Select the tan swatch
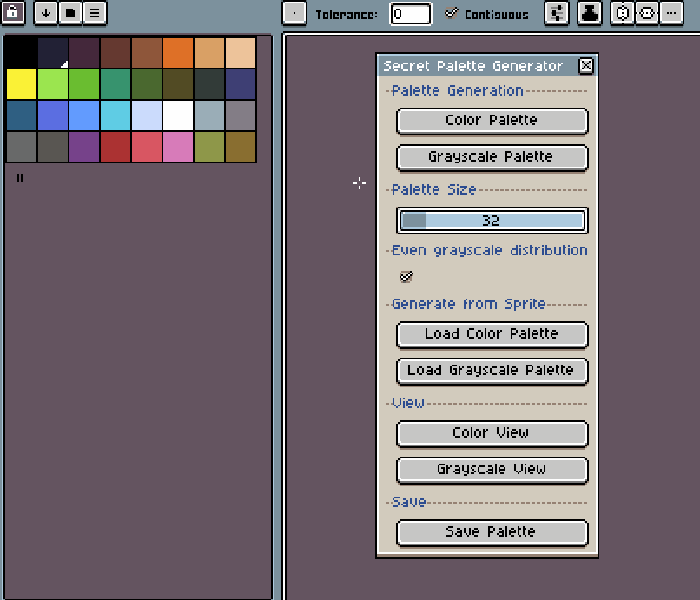Screen dimensions: 700x600 click(209, 53)
